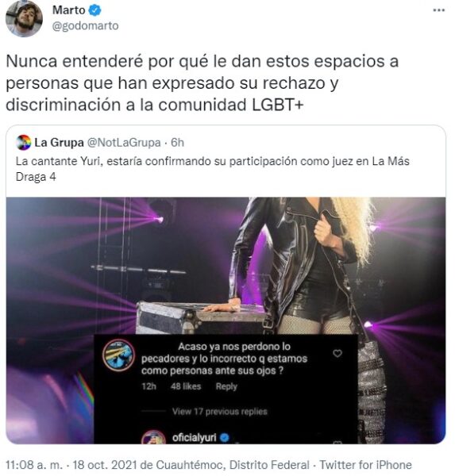Click the commenter's circular profile picture
Viewport: 455px width, 476px height.
[x=118, y=355]
